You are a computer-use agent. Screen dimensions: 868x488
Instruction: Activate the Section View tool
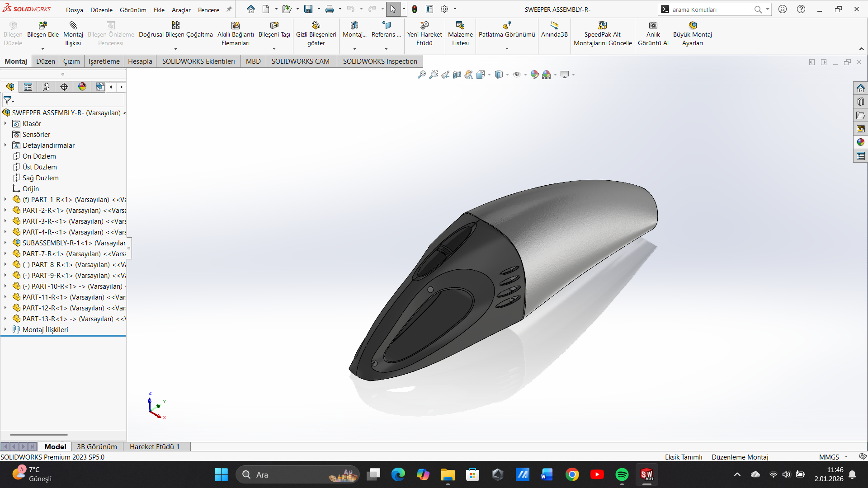tap(457, 75)
